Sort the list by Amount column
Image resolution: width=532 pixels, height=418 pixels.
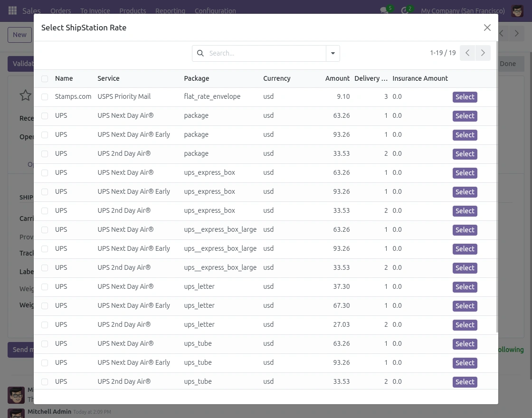337,78
